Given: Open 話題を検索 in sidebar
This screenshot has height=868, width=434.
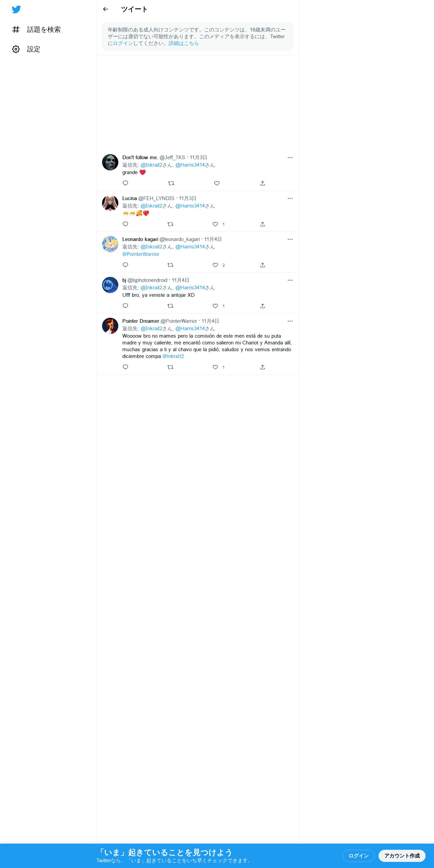Looking at the screenshot, I should 37,30.
